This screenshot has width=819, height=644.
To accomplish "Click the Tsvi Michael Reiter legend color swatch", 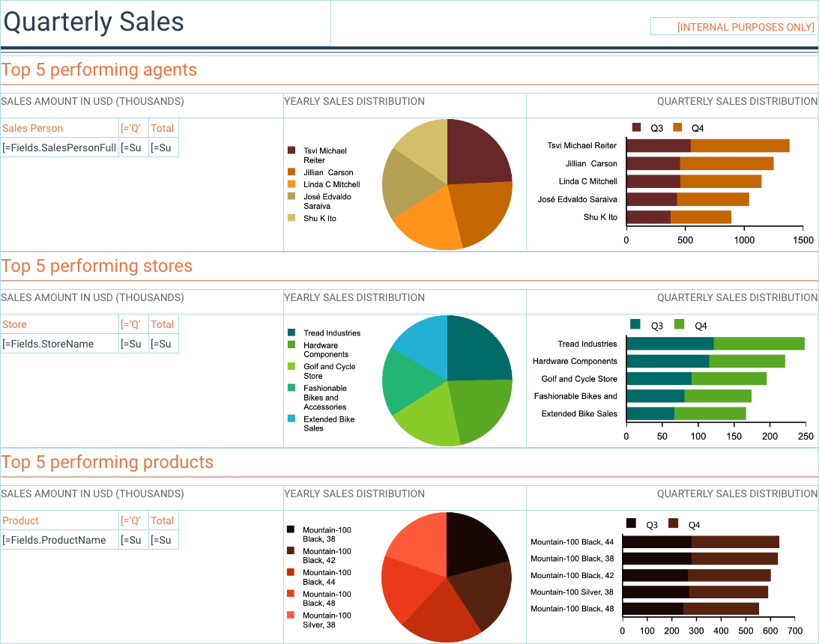I will [291, 151].
